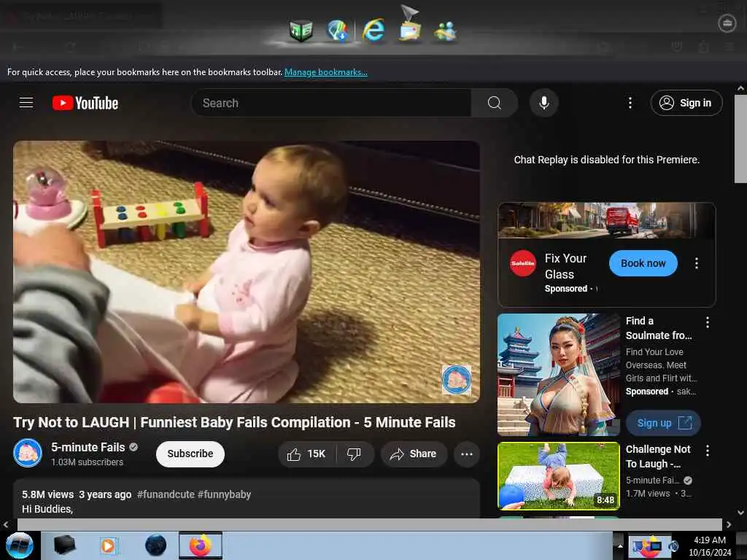Image resolution: width=747 pixels, height=560 pixels.
Task: Click the taskbar clock showing 4:19 AM
Action: point(710,546)
